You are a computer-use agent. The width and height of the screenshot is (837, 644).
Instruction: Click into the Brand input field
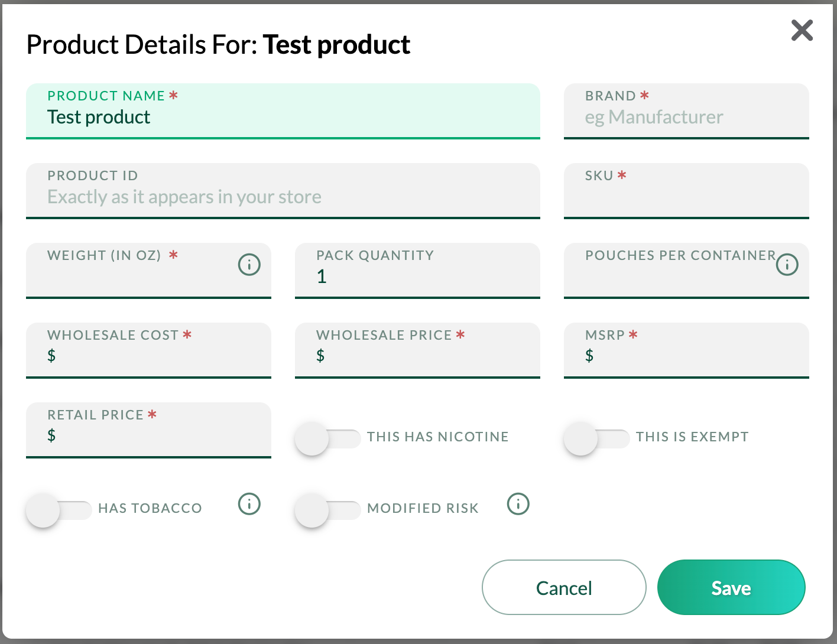click(686, 118)
